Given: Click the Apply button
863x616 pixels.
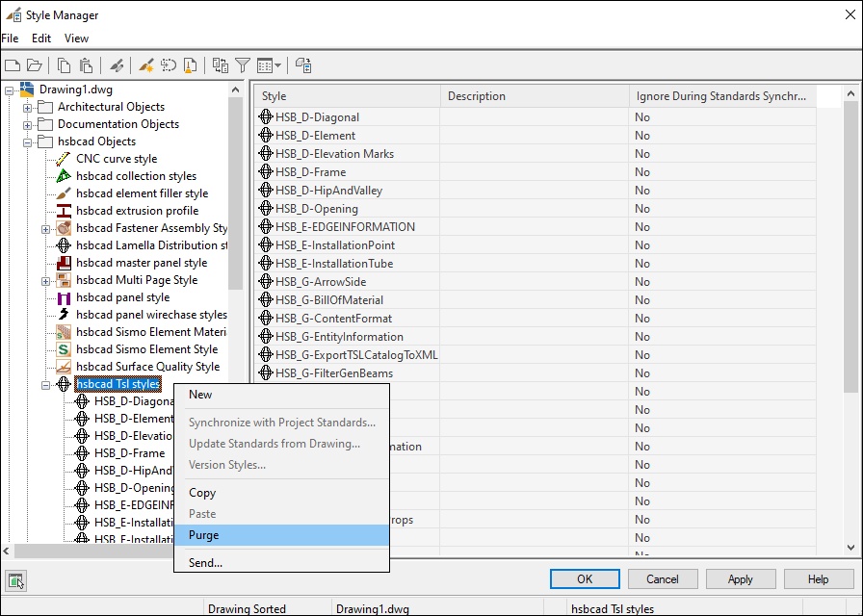Looking at the screenshot, I should (741, 579).
